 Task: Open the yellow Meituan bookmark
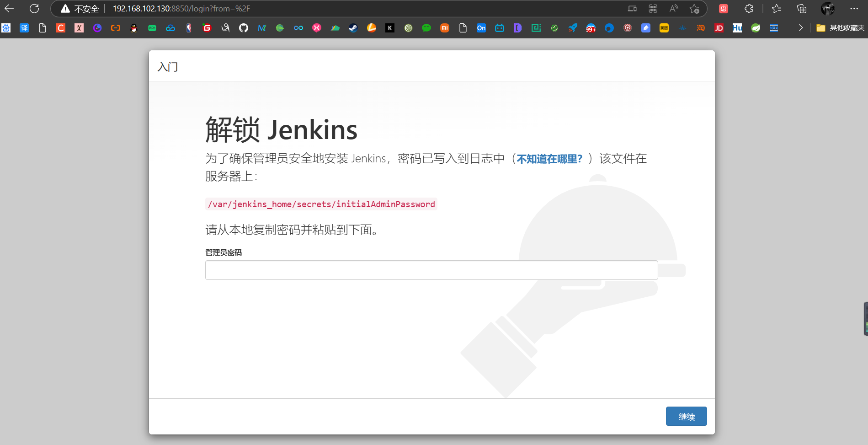pyautogui.click(x=664, y=28)
